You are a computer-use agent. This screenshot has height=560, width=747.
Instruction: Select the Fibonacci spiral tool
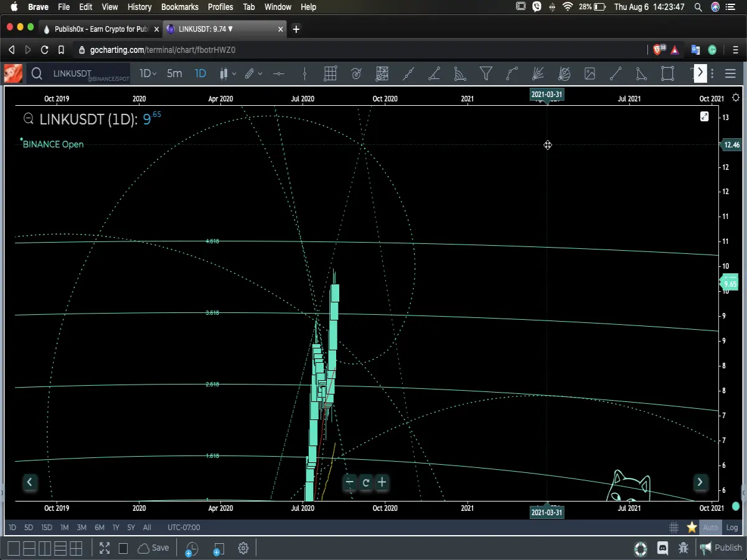tap(356, 73)
